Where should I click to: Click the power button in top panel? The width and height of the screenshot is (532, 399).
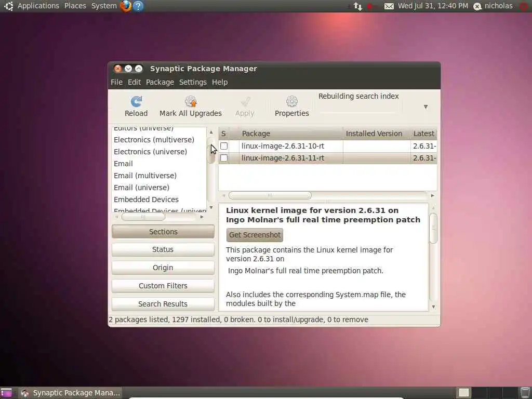pos(525,6)
